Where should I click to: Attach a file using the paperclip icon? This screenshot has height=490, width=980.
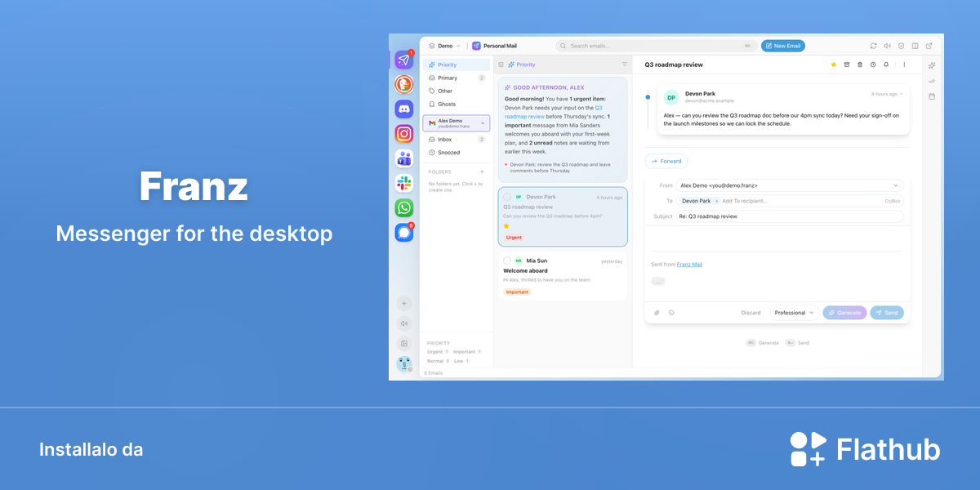657,313
